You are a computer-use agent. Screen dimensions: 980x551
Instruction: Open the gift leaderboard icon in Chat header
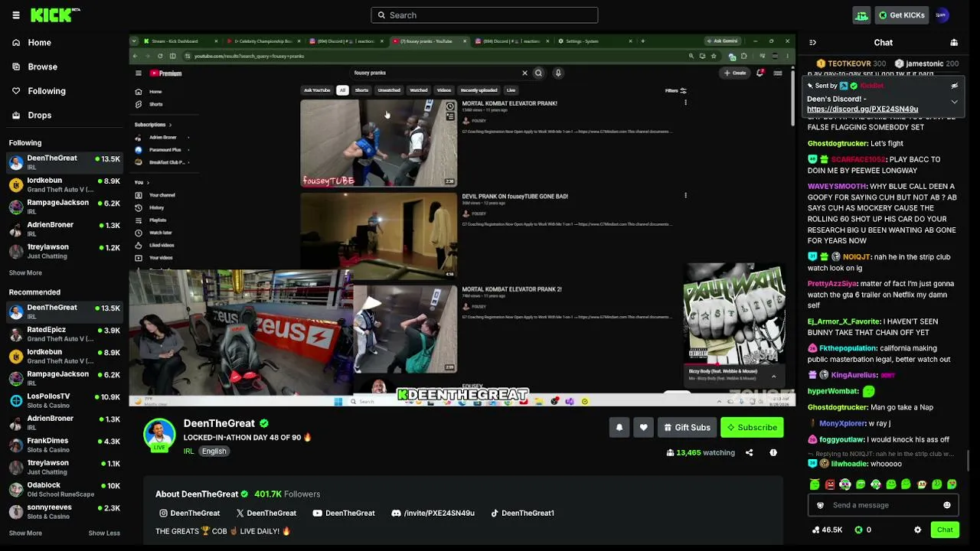pyautogui.click(x=954, y=43)
